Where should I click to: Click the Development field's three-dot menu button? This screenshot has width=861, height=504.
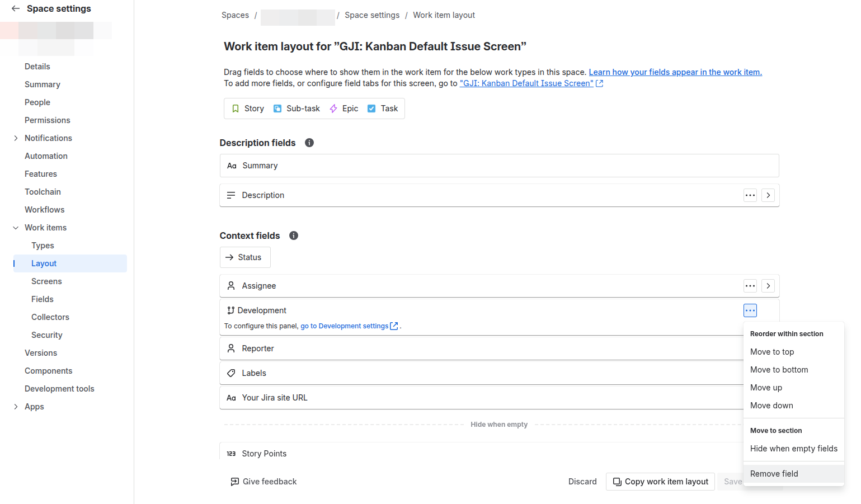(x=750, y=310)
